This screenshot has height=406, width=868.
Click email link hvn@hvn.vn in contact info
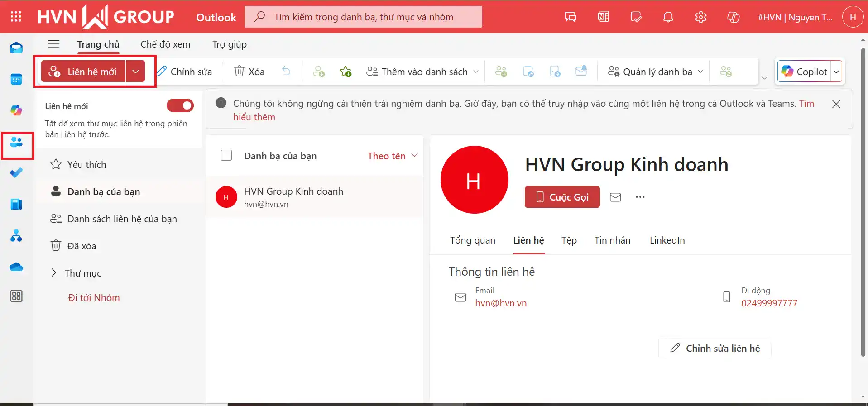(501, 303)
